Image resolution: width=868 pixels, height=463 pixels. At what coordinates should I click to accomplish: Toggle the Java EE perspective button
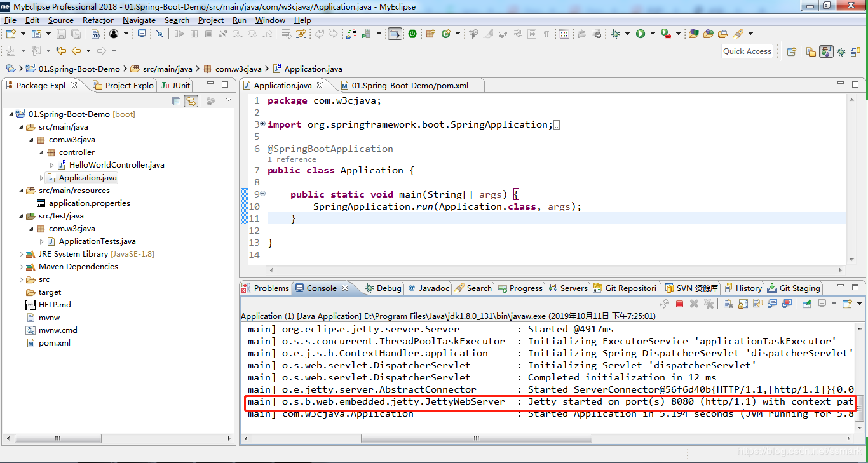pos(826,51)
